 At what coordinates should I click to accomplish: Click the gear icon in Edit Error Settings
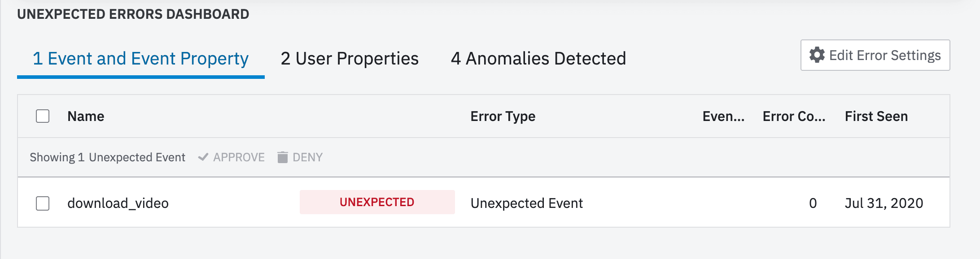click(x=817, y=55)
